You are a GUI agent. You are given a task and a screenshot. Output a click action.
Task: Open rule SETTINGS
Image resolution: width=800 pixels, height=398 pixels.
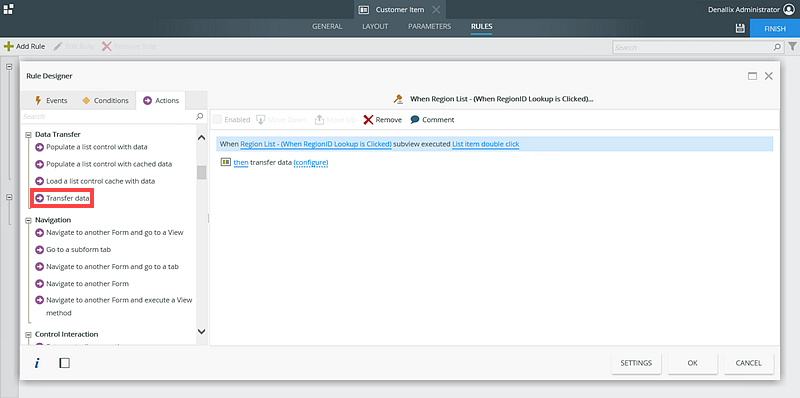coord(636,363)
